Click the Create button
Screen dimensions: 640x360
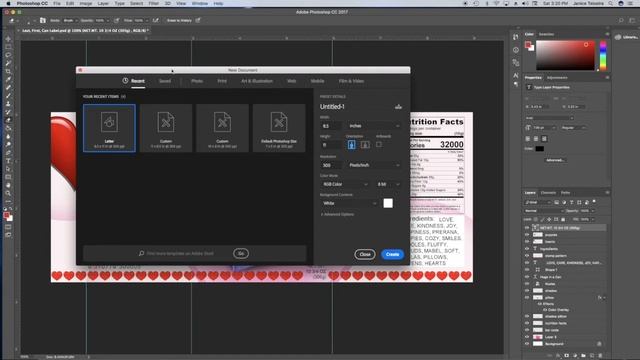[x=392, y=254]
